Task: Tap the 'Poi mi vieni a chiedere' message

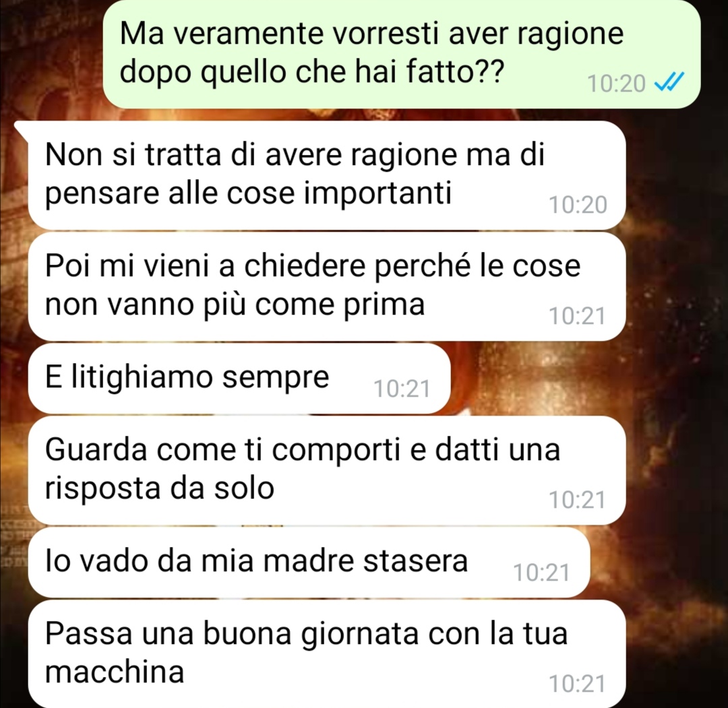Action: 327,287
